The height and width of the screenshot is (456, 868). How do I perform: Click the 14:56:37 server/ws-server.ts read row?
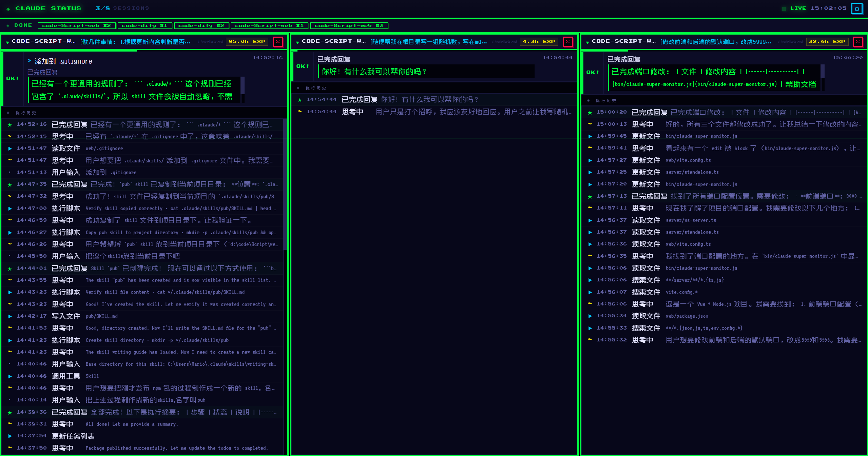click(724, 220)
